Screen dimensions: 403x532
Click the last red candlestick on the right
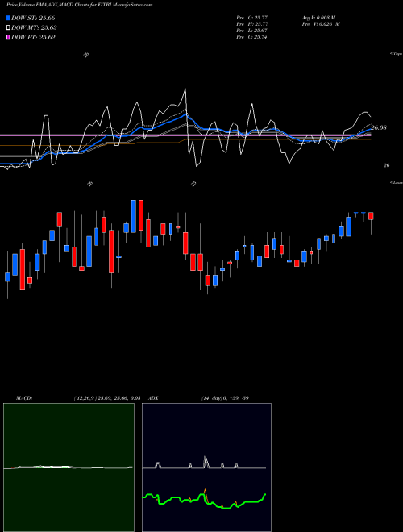[371, 216]
